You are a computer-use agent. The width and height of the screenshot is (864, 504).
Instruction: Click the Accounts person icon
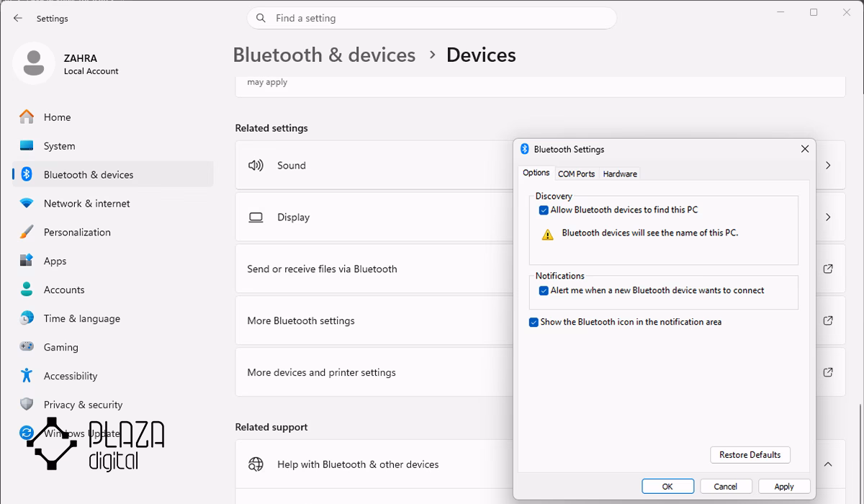pyautogui.click(x=27, y=289)
